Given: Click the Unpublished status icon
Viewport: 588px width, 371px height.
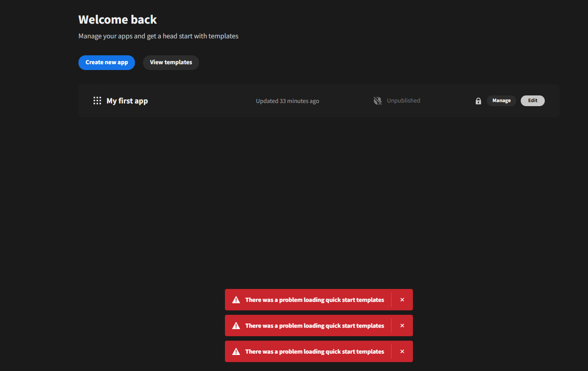Looking at the screenshot, I should [378, 101].
